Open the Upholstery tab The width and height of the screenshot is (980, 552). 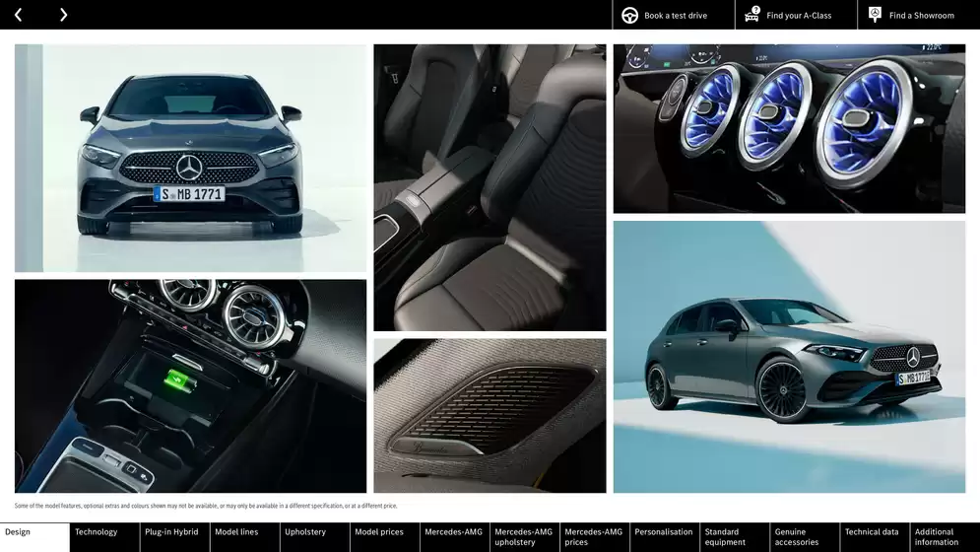pyautogui.click(x=315, y=537)
